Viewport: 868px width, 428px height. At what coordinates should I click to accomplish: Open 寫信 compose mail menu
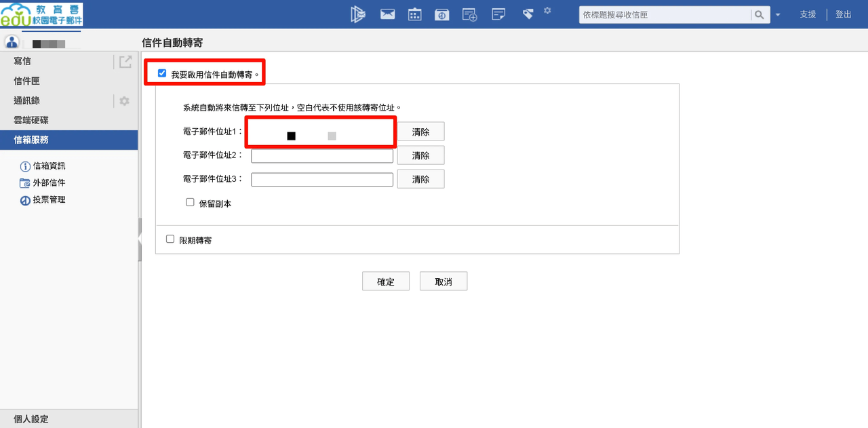point(22,61)
